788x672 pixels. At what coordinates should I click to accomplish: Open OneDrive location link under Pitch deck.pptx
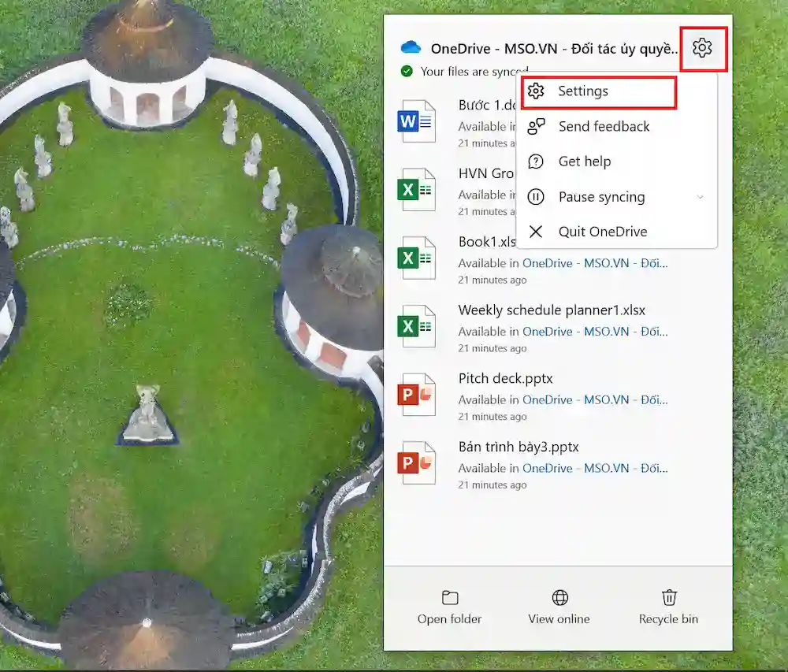[595, 400]
